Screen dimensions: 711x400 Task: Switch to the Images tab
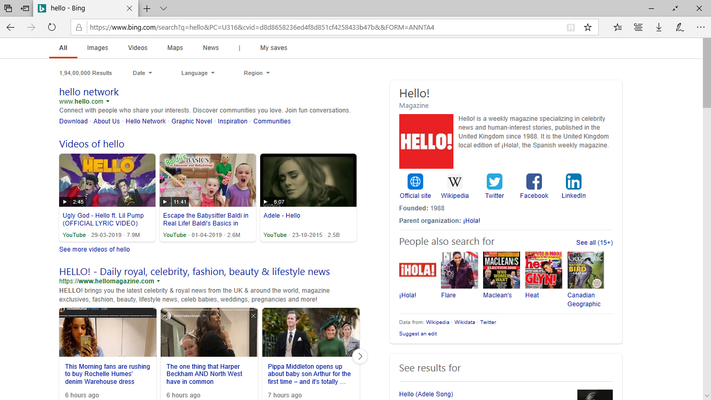tap(97, 48)
